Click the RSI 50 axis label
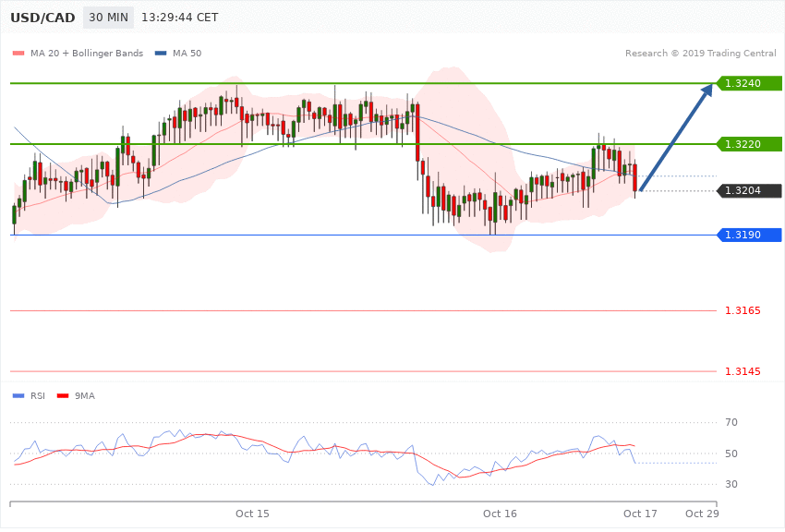785x532 pixels. pyautogui.click(x=731, y=453)
